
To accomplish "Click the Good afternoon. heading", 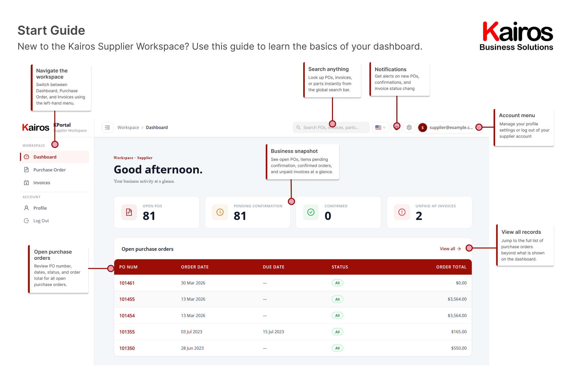I will (158, 170).
